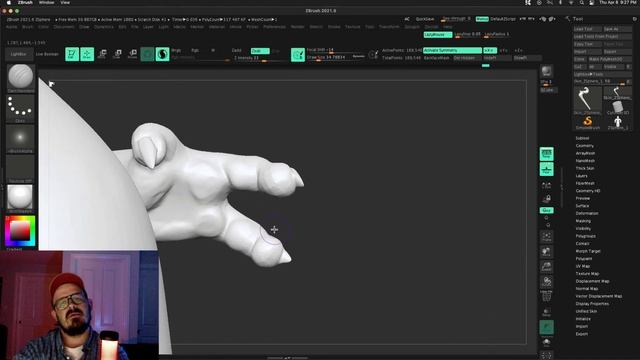Select the Cylinder3D tool thumbnail
This screenshot has height=360, width=640.
(618, 108)
